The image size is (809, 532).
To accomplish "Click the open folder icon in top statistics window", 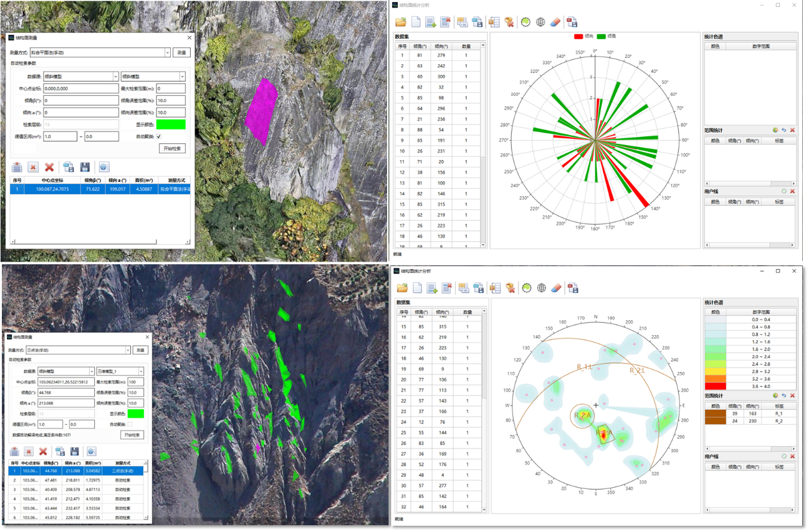I will 401,22.
